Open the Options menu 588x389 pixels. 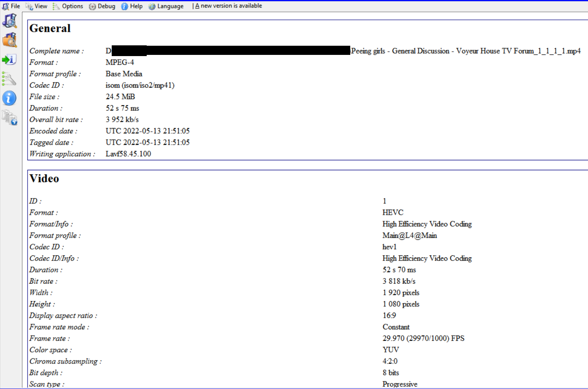point(68,6)
